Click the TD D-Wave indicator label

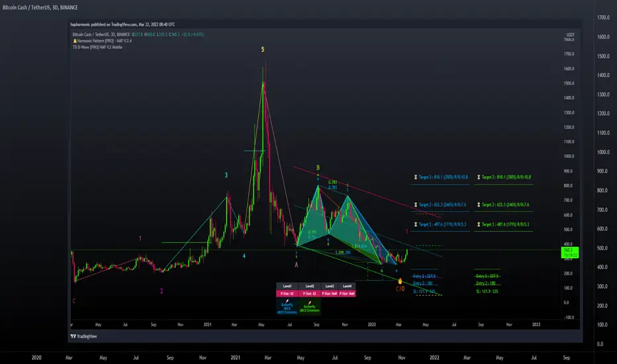click(x=97, y=47)
